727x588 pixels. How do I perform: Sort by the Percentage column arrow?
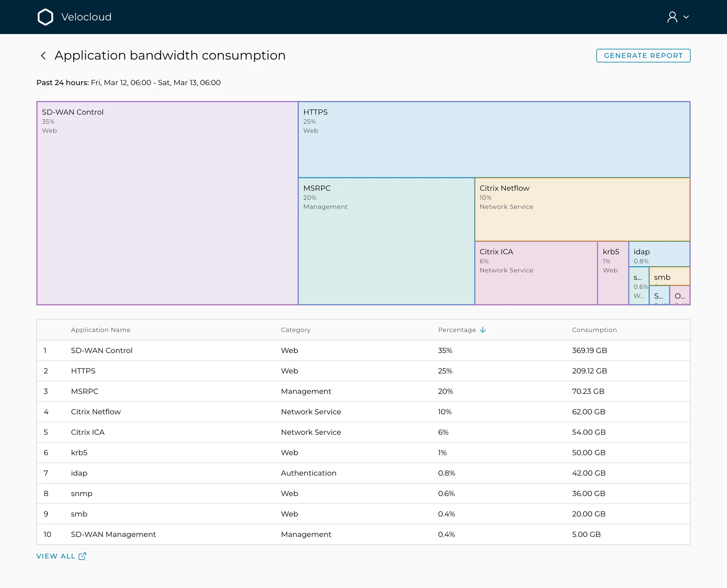[483, 330]
